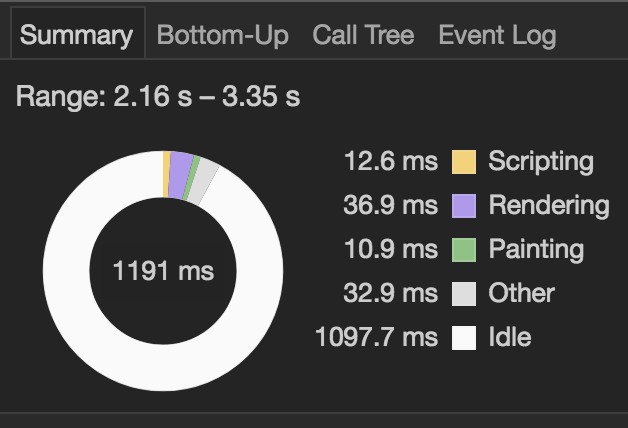Click the Summary tab
628x428 pixels.
tap(78, 33)
